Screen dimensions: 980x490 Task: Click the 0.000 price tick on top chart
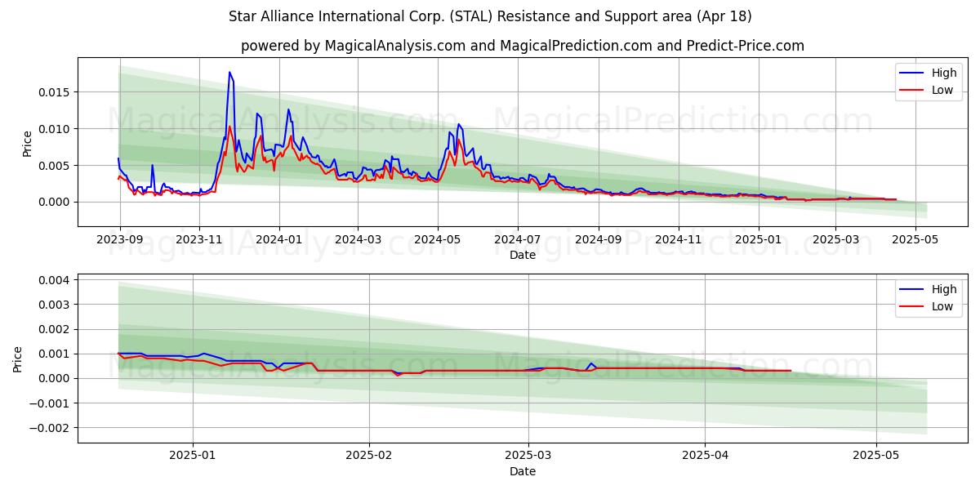pos(56,202)
